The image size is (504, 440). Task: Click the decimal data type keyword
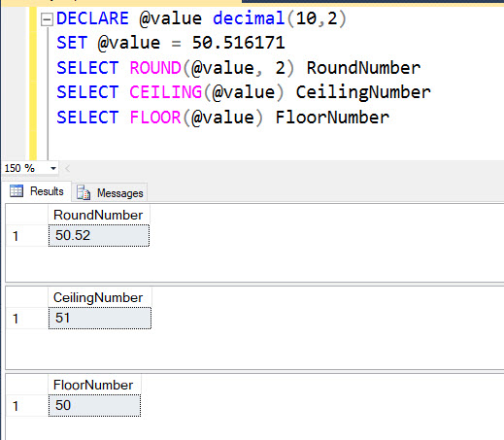pyautogui.click(x=249, y=18)
